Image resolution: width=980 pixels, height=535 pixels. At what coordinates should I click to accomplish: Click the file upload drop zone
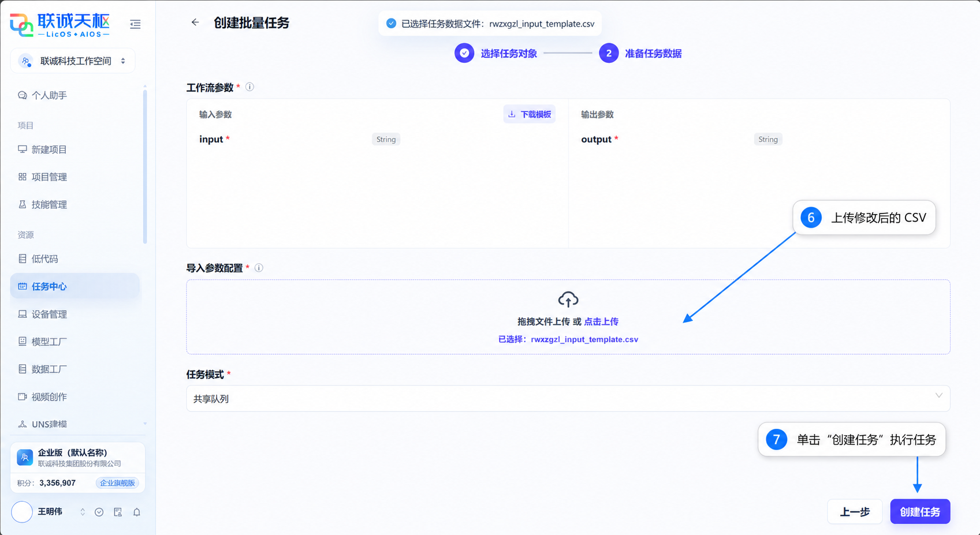point(568,317)
